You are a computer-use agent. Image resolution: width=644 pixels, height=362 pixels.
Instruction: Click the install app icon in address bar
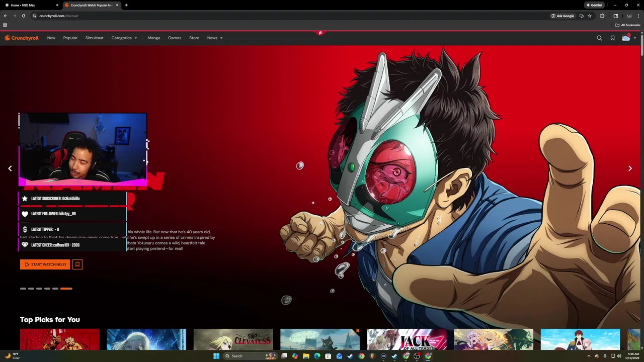(582, 16)
